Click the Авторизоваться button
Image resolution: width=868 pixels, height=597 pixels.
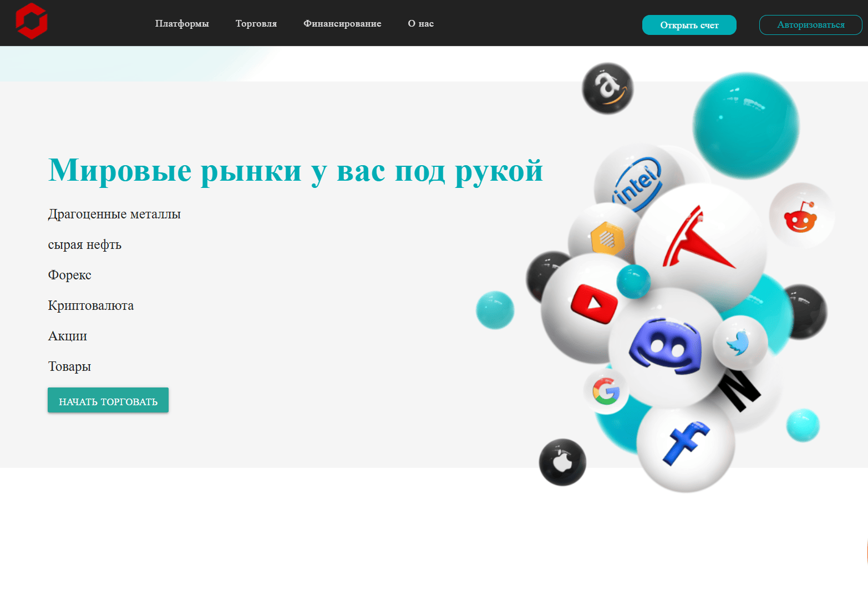pos(810,24)
